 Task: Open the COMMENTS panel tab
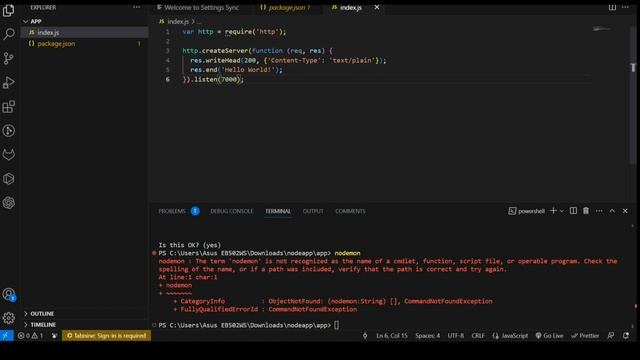(x=350, y=211)
